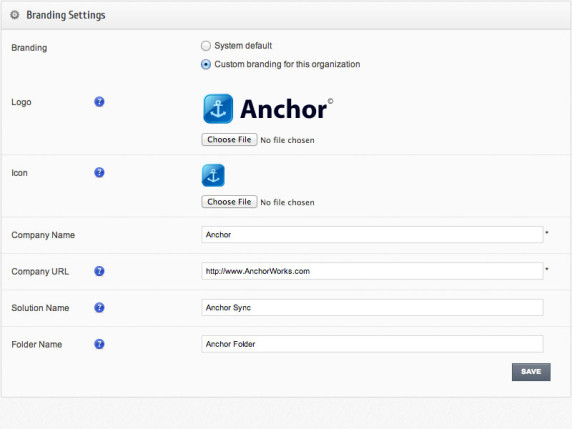Image resolution: width=572 pixels, height=429 pixels.
Task: Open the Logo help icon
Action: tap(99, 101)
